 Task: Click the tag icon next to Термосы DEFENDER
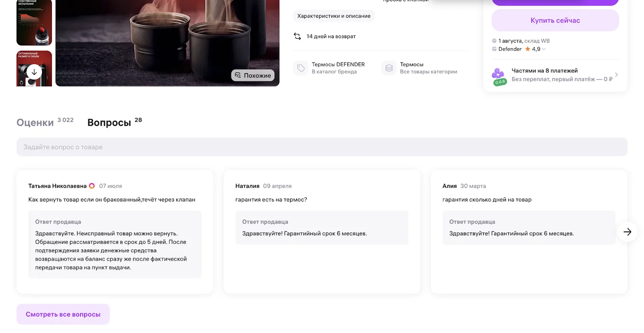tap(301, 68)
